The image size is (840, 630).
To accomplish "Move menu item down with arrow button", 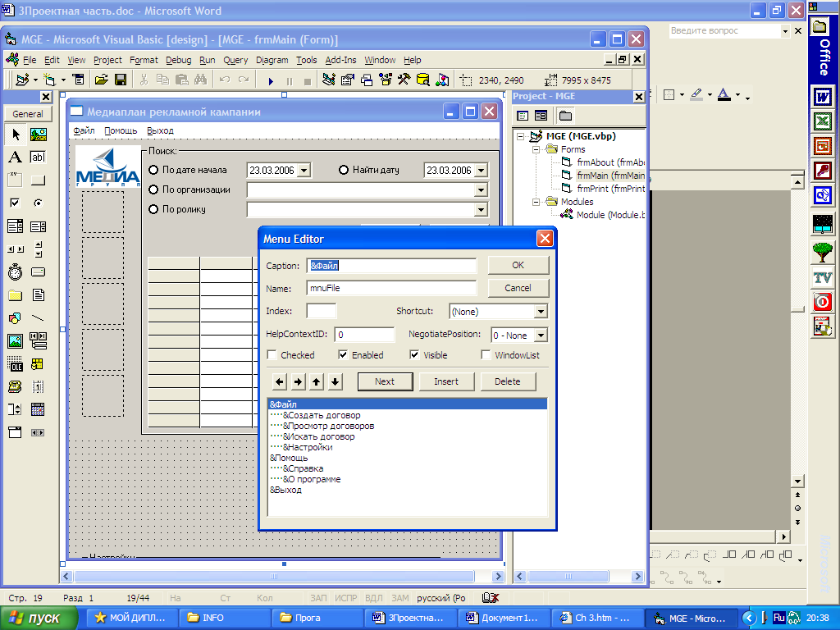I will click(x=335, y=381).
